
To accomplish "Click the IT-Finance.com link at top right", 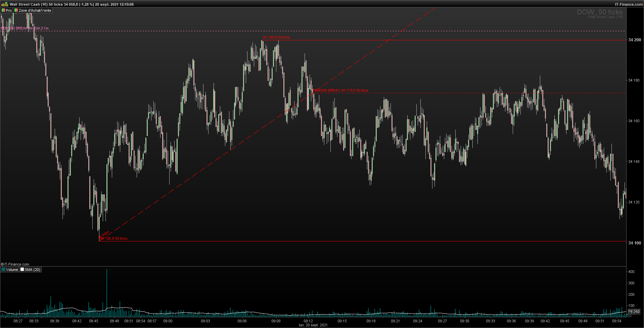I will pos(629,4).
